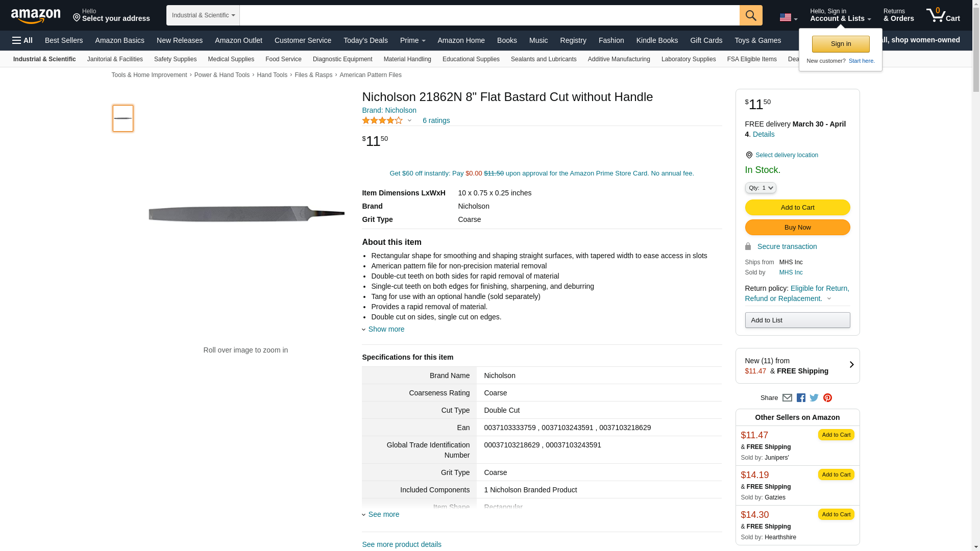This screenshot has width=980, height=551.
Task: Open the Industrial & Scientific search category dropdown
Action: point(203,15)
